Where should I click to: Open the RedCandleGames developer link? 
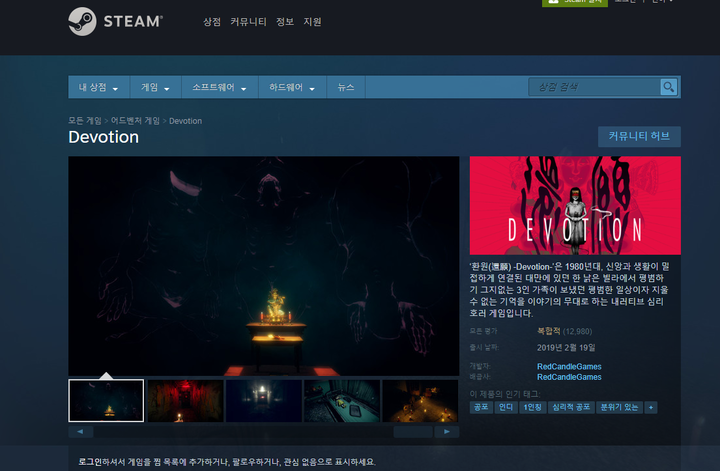(569, 366)
